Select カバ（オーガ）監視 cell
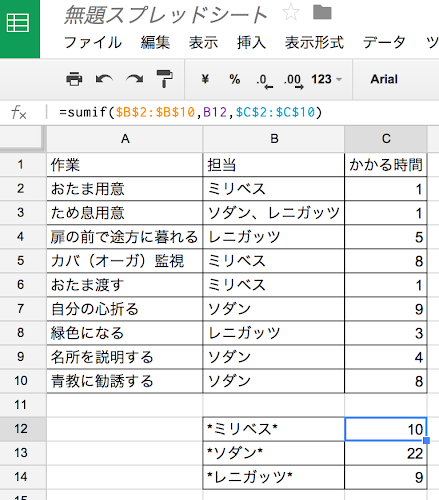Image resolution: width=439 pixels, height=500 pixels. [125, 261]
